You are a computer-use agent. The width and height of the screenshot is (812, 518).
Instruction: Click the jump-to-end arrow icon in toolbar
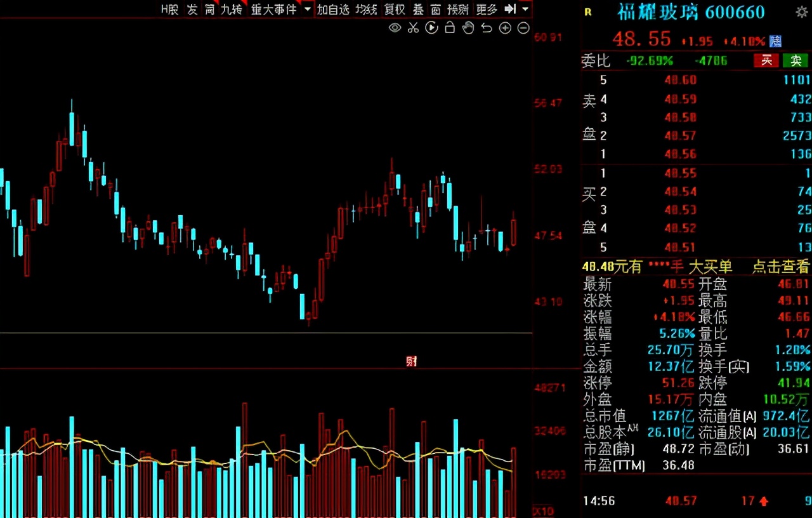pyautogui.click(x=510, y=9)
